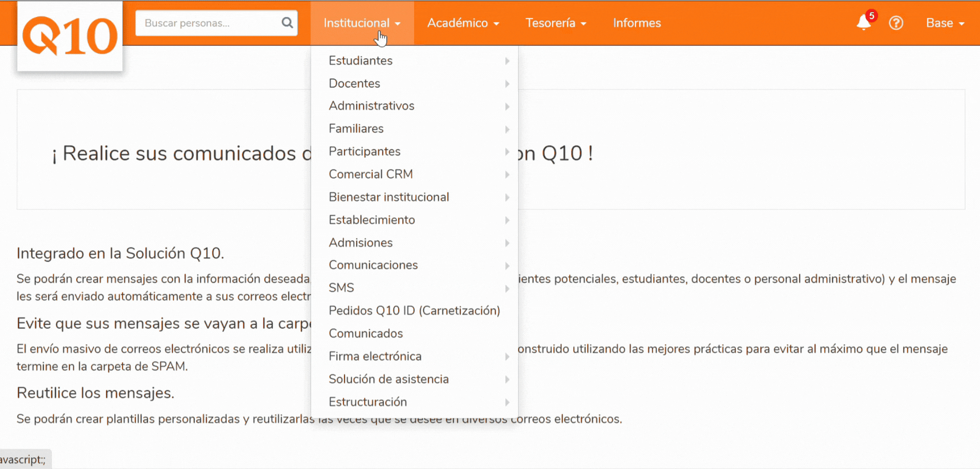Click the search magnifier icon
This screenshot has height=469, width=980.
click(x=287, y=23)
